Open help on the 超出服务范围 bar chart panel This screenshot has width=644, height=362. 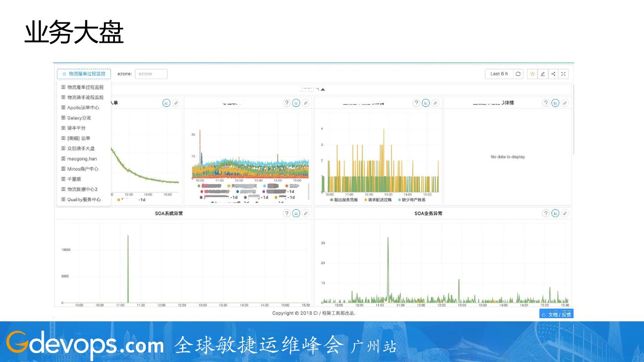pyautogui.click(x=416, y=103)
